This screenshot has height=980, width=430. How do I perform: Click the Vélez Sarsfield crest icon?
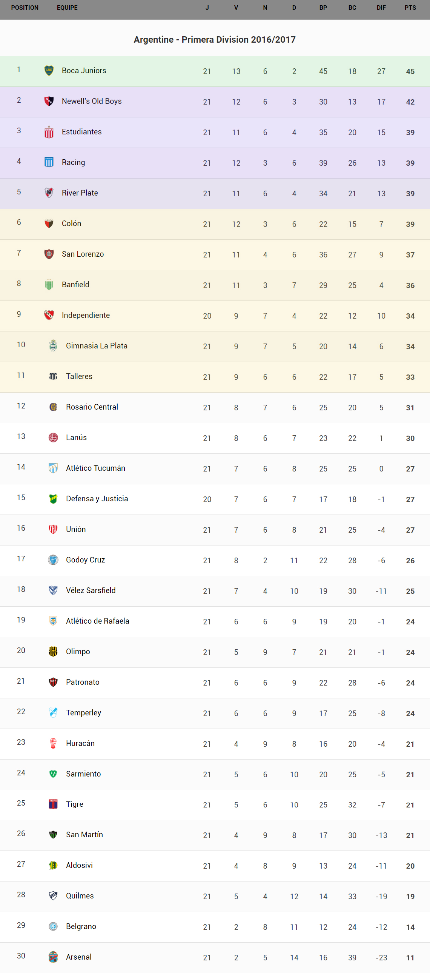point(53,590)
